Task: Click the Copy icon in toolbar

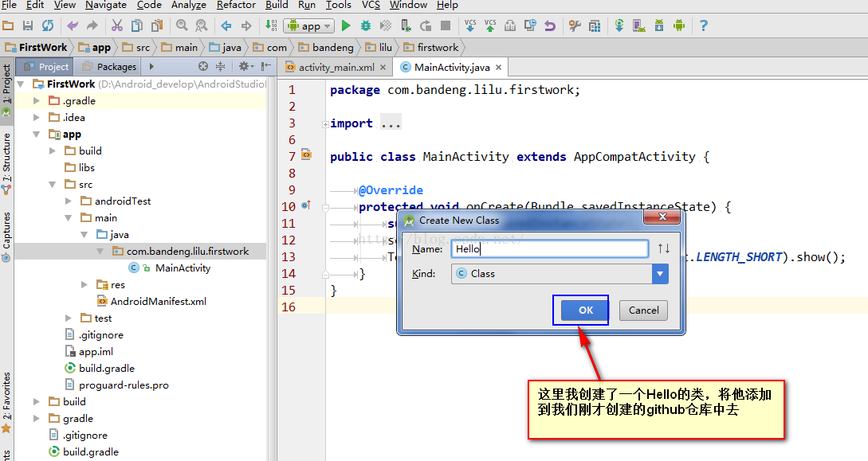Action: [137, 25]
